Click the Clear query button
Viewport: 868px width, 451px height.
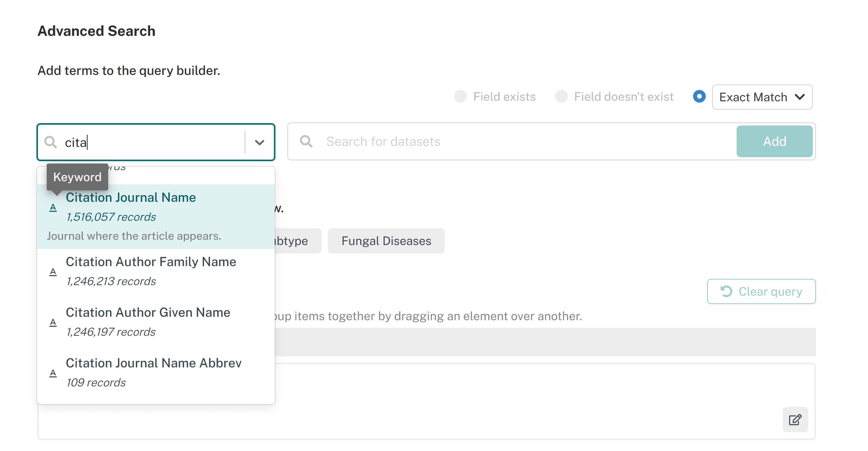coord(761,291)
